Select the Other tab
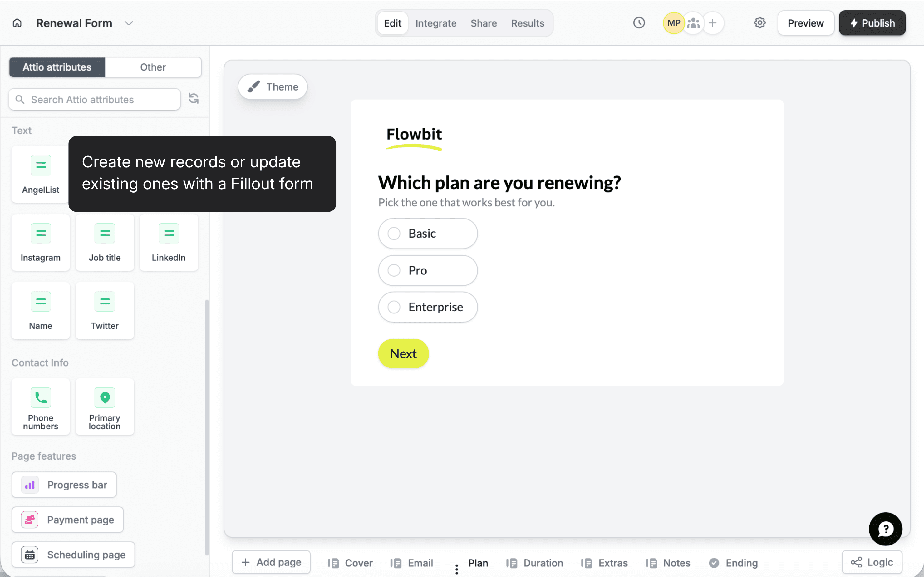 point(153,67)
